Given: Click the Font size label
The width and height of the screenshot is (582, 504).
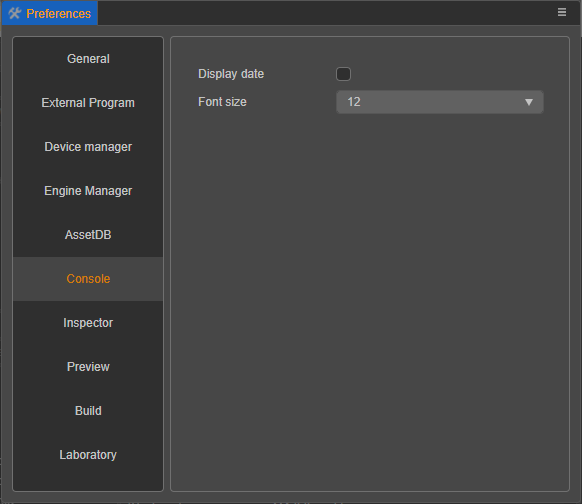Looking at the screenshot, I should tap(222, 102).
